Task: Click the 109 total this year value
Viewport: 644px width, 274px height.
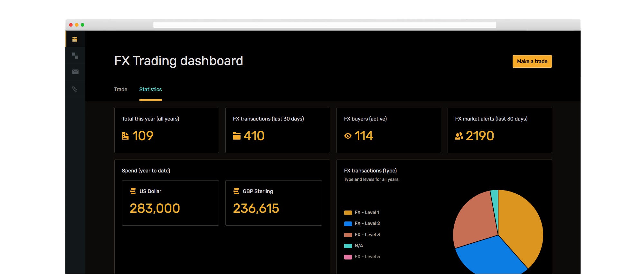Action: coord(143,136)
